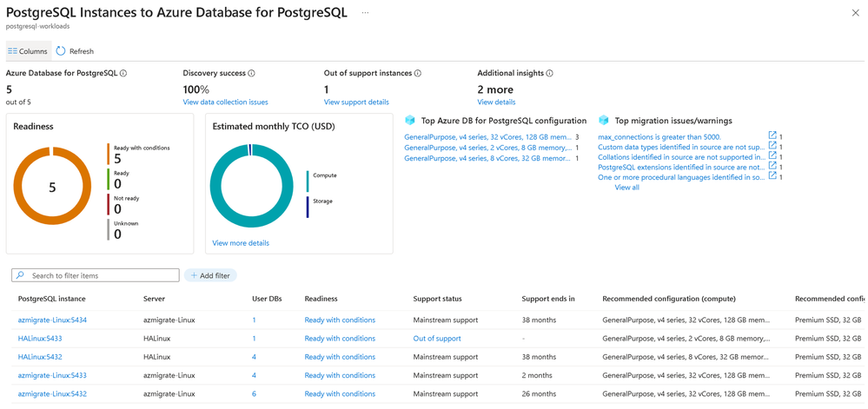Image resolution: width=868 pixels, height=409 pixels.
Task: Open procedural languages issue link
Action: coord(682,177)
